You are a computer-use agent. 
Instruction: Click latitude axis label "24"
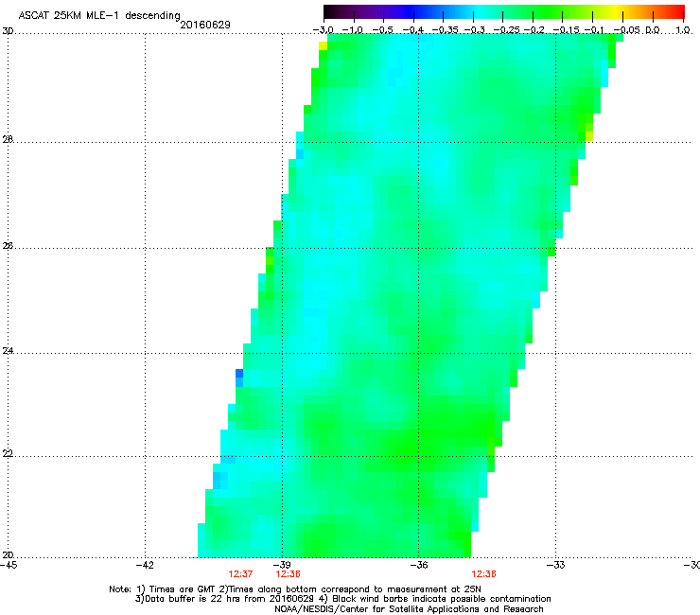pos(8,351)
